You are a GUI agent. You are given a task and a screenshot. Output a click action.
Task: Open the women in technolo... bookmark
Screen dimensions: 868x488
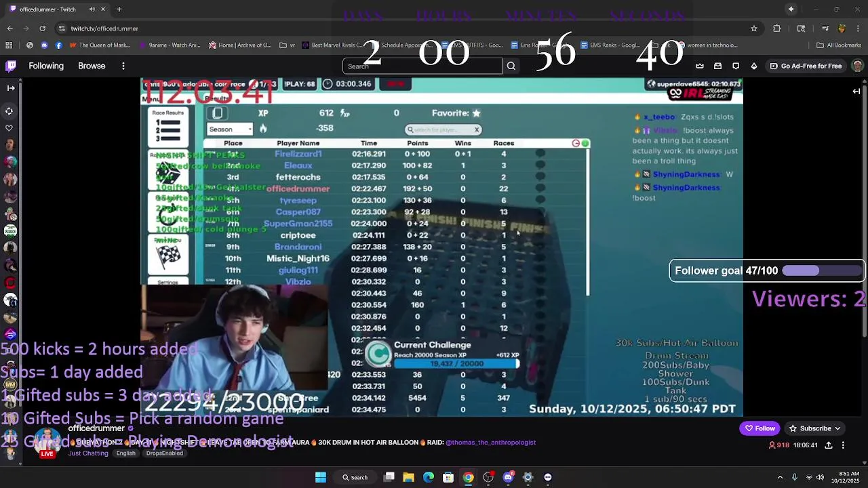pos(707,45)
